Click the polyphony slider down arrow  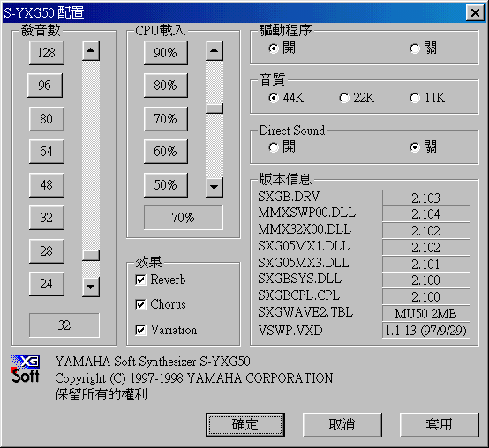91,287
